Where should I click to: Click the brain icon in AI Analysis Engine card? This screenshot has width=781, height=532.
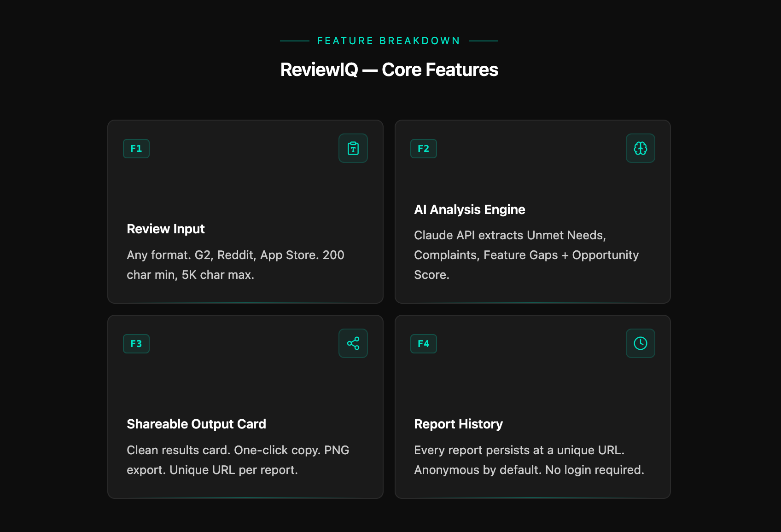[641, 148]
